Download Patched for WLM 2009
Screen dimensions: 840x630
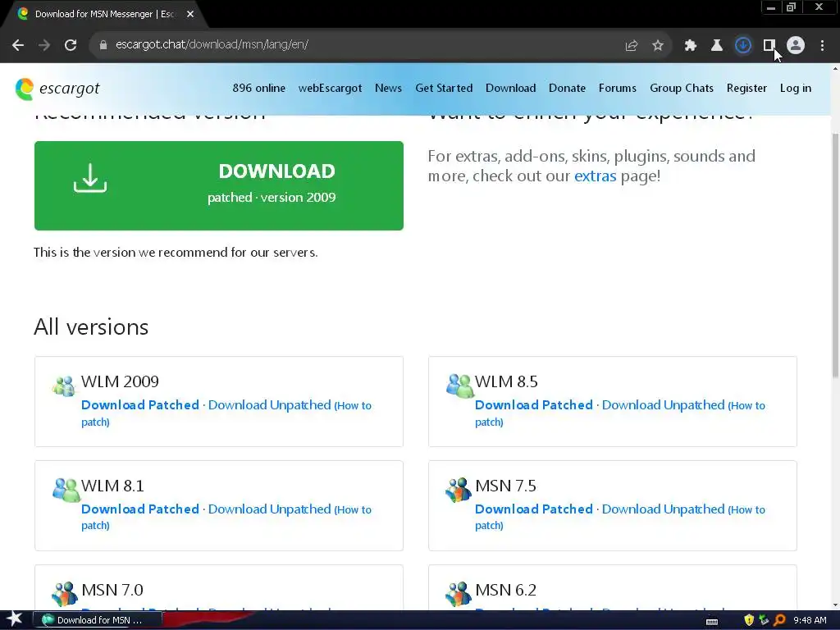(x=140, y=405)
